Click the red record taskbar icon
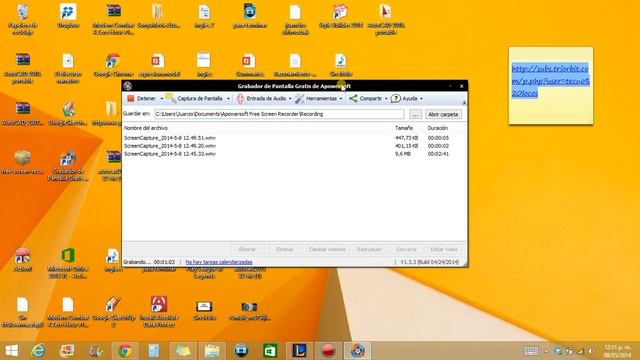The image size is (640, 360). coord(328,351)
